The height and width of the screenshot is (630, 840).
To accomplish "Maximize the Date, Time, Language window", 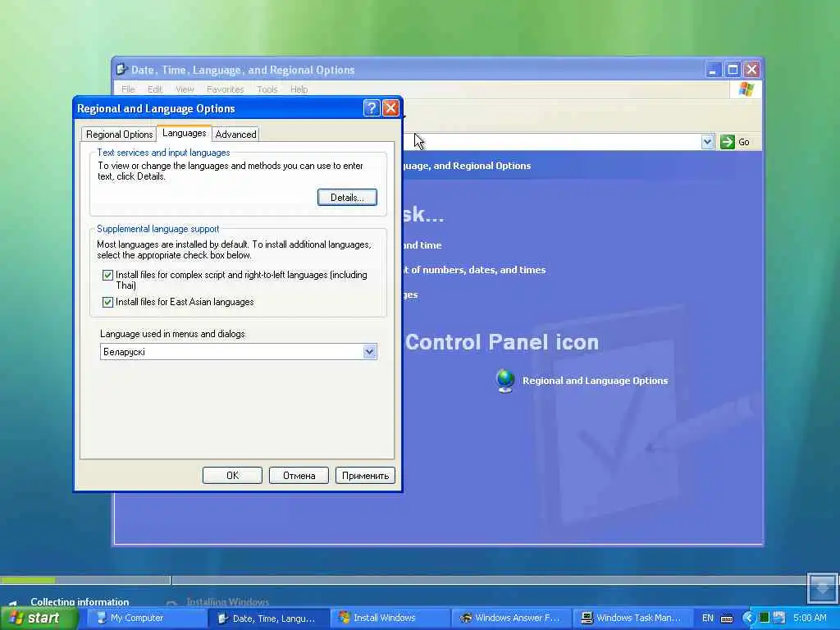I will [733, 70].
